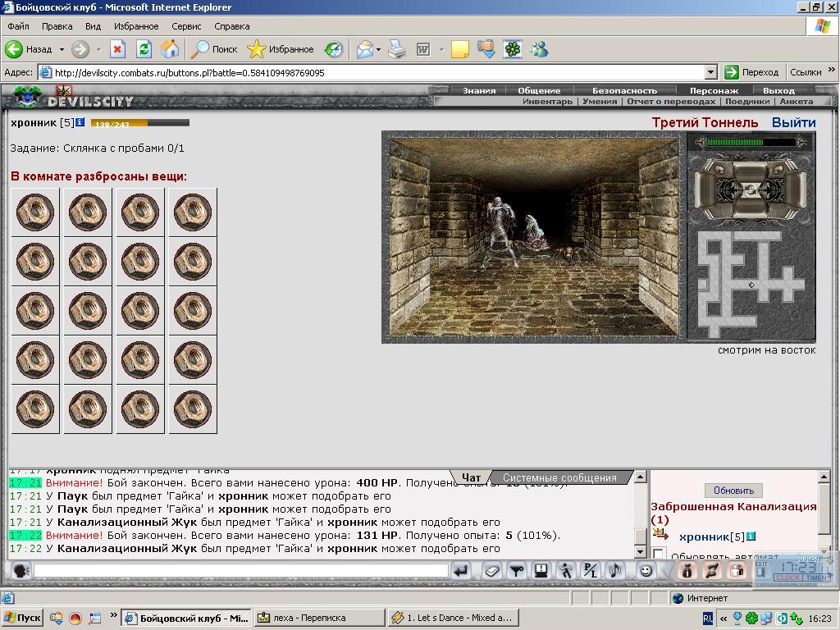Open the Back button history dropdown arrow

click(62, 49)
